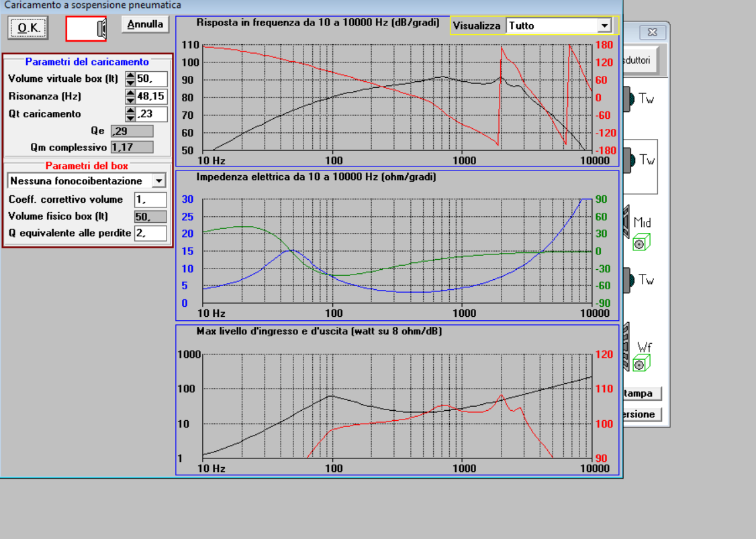756x539 pixels.
Task: Click the Risposta in frequenza graph title
Action: click(x=318, y=23)
